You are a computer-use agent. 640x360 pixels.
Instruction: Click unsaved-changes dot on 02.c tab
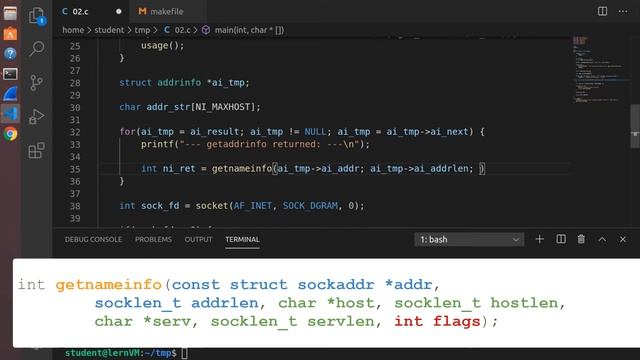118,11
